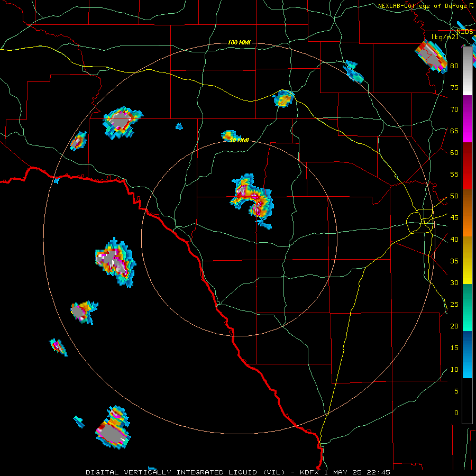The image size is (476, 476).
Task: Click the 50 value on the VIL scale
Action: click(454, 196)
